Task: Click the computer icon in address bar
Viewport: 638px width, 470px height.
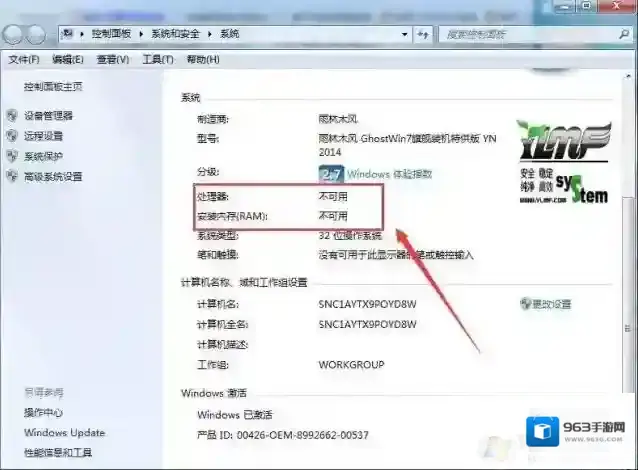Action: tap(68, 34)
